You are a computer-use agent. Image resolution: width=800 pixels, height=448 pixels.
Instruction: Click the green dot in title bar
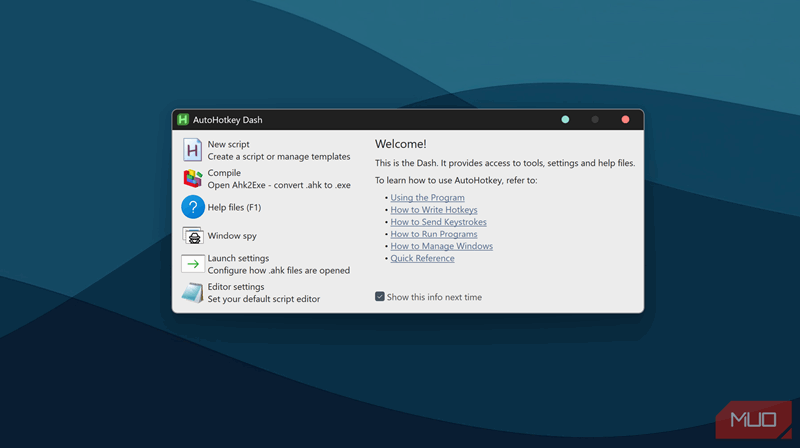[565, 120]
